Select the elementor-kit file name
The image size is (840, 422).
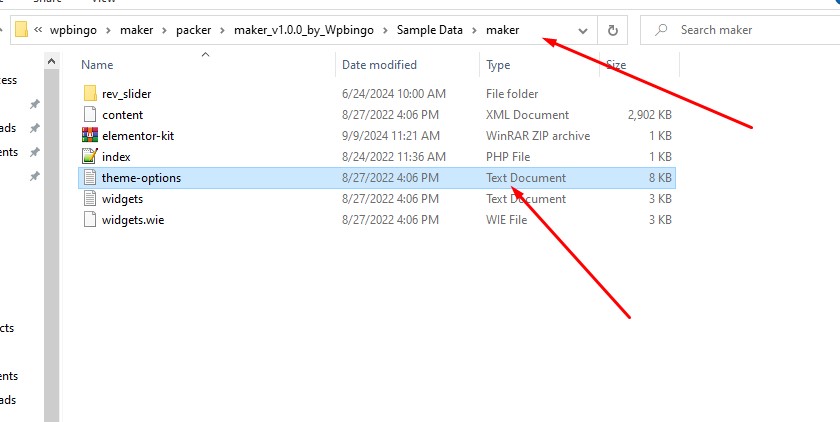(137, 136)
